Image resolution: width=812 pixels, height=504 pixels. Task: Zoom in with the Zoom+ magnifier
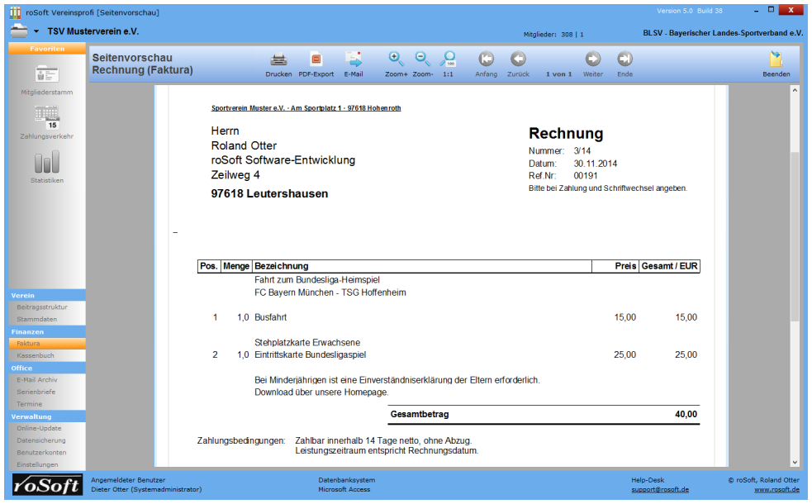[396, 59]
